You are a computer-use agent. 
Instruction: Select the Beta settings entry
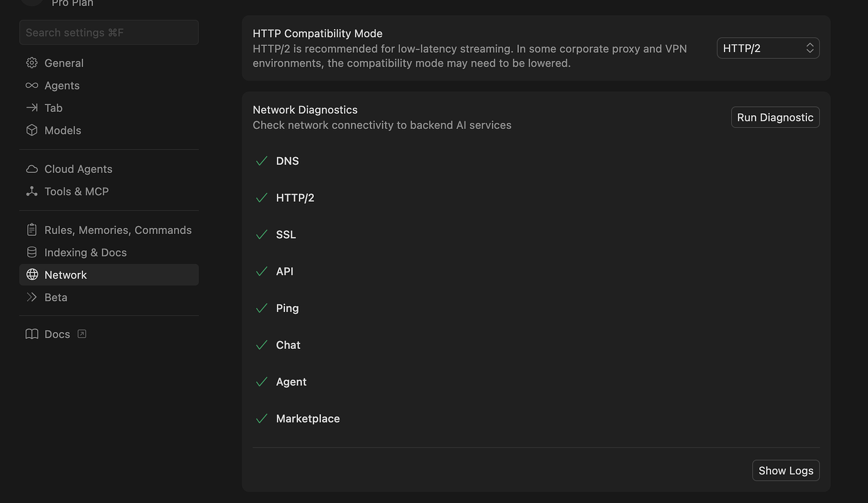coord(109,297)
